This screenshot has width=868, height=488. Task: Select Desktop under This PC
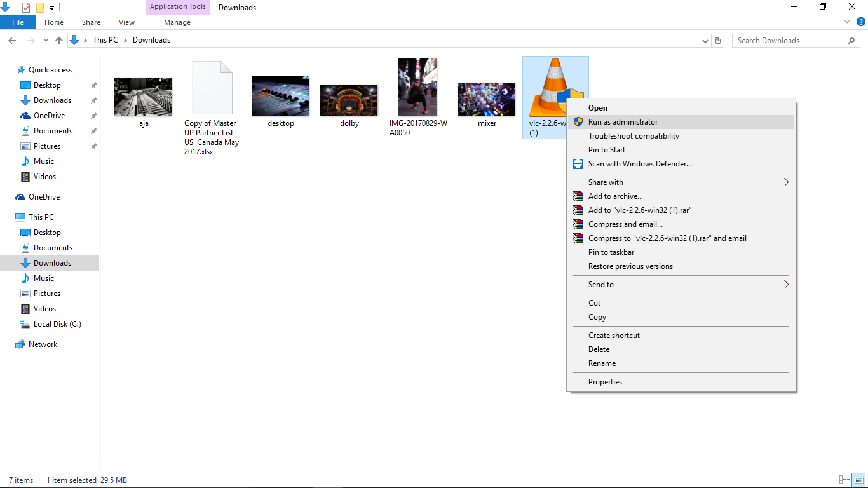tap(47, 233)
